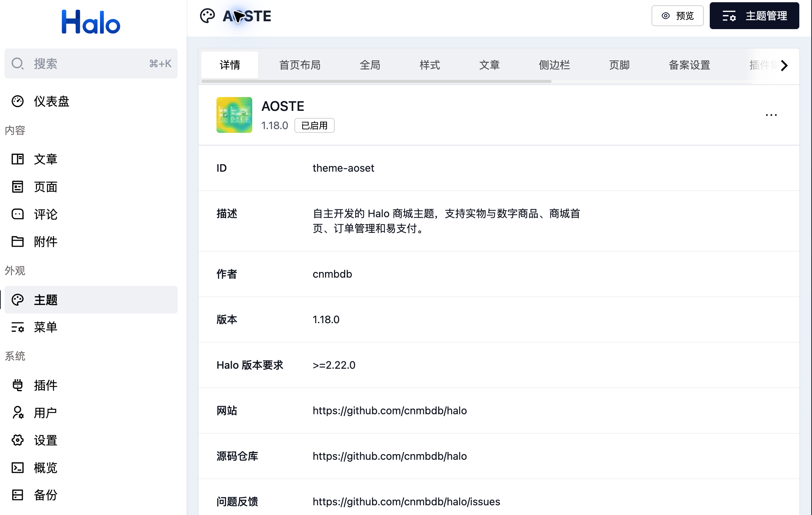Select the 全局 tab

click(x=370, y=65)
